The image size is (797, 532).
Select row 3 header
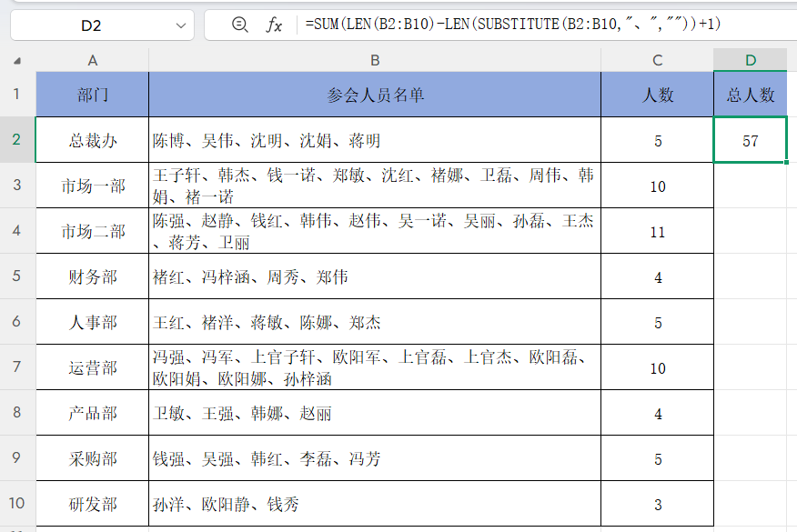point(16,186)
